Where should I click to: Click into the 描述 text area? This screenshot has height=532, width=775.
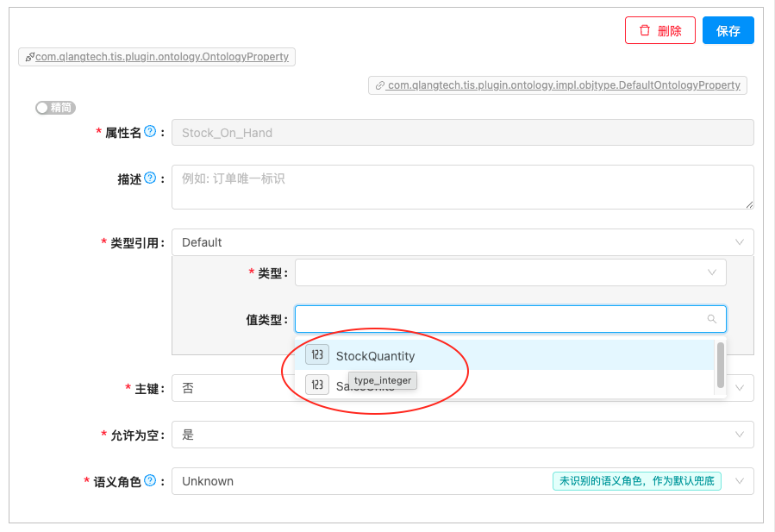pyautogui.click(x=463, y=187)
